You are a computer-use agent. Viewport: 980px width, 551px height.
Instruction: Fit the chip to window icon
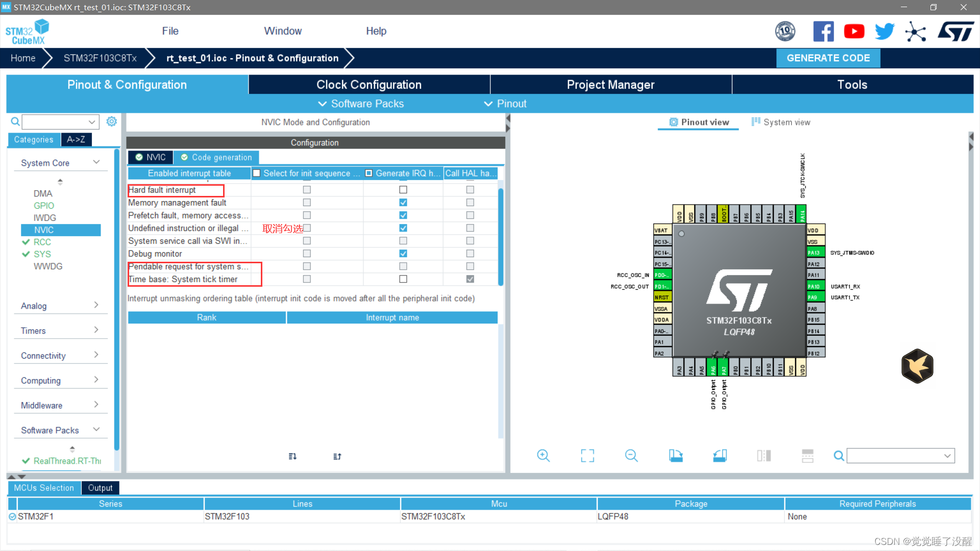pos(587,456)
